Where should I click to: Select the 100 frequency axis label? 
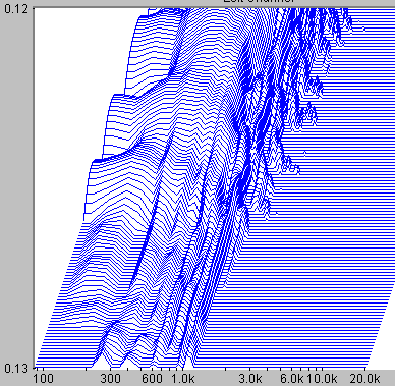44,379
